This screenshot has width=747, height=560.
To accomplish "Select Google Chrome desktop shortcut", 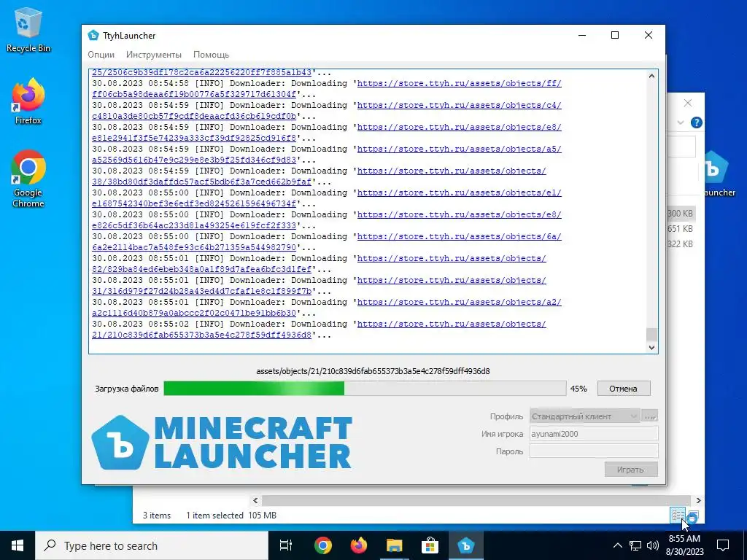I will 28,179.
